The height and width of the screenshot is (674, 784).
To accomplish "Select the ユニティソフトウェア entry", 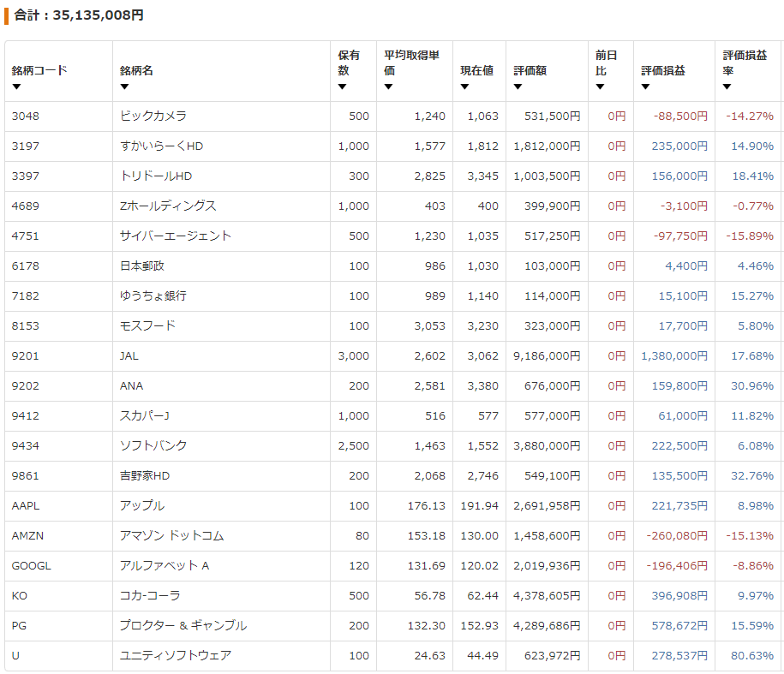I will pyautogui.click(x=176, y=656).
